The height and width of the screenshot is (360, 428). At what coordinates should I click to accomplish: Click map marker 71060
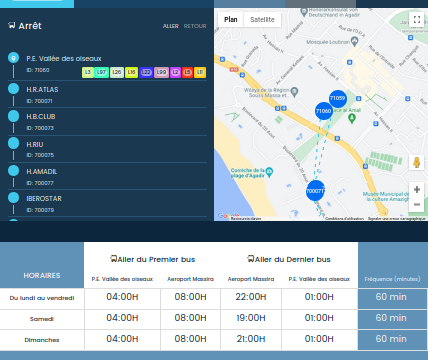point(323,111)
